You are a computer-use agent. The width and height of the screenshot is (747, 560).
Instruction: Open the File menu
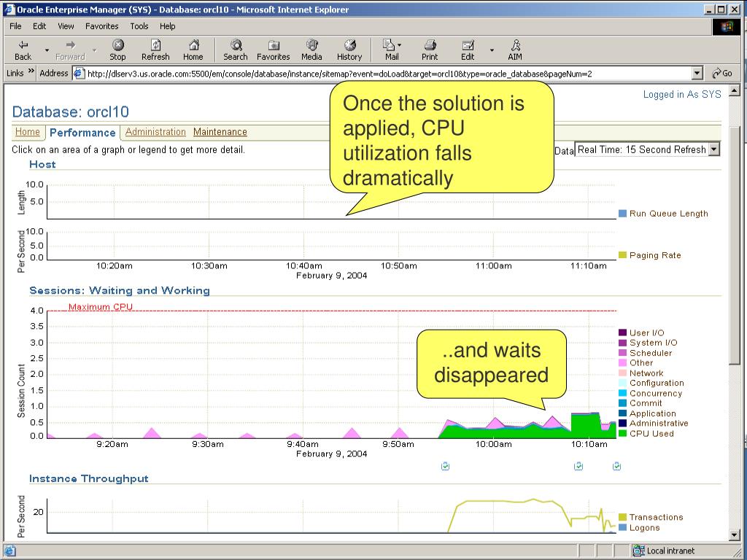pos(15,26)
